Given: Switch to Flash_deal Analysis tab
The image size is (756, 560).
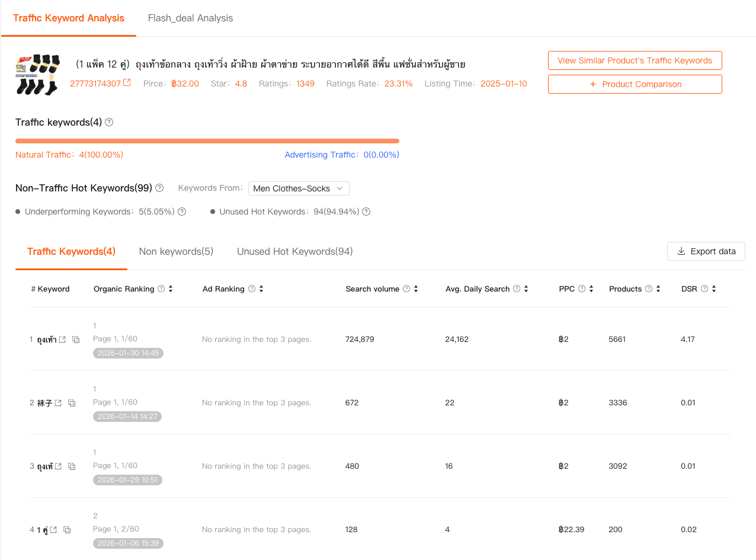Looking at the screenshot, I should pyautogui.click(x=190, y=18).
